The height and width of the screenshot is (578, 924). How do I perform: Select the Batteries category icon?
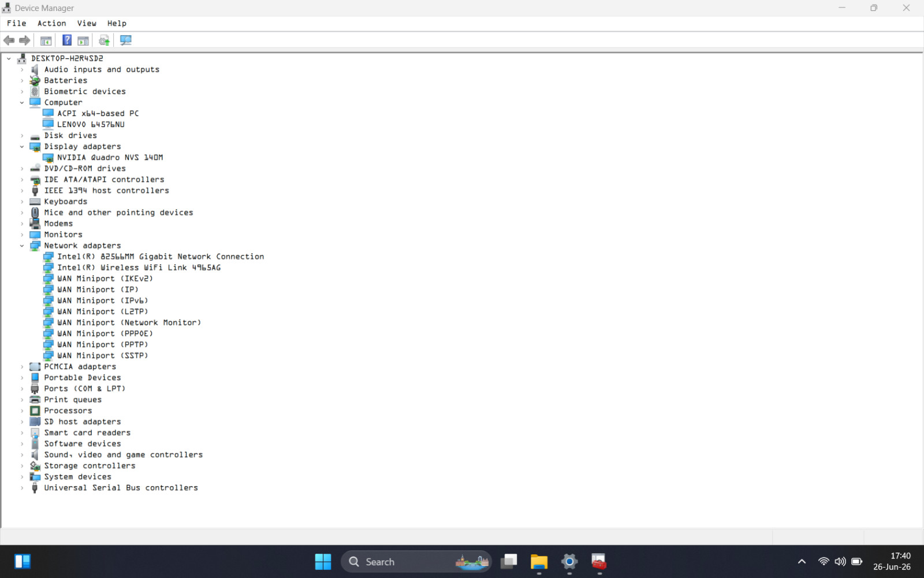[35, 80]
